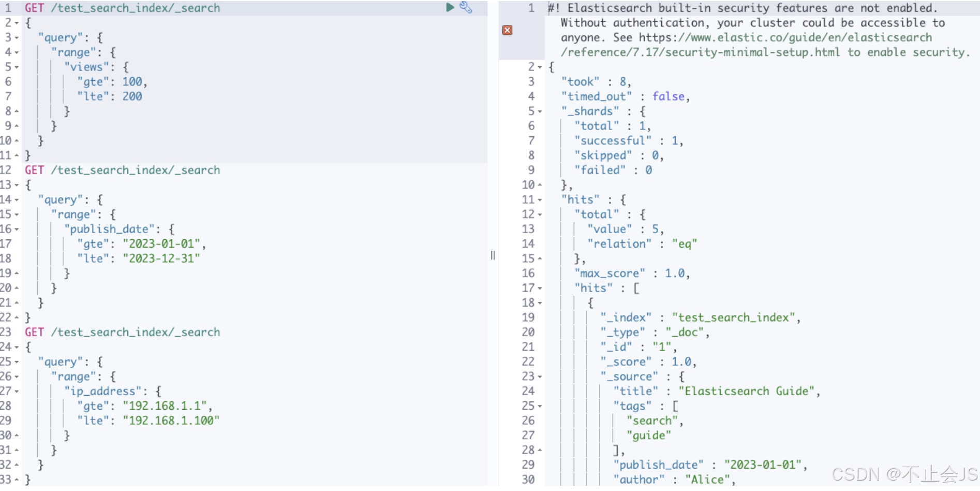The image size is (980, 491).
Task: Collapse "_shards" object in response line 5
Action: [540, 111]
